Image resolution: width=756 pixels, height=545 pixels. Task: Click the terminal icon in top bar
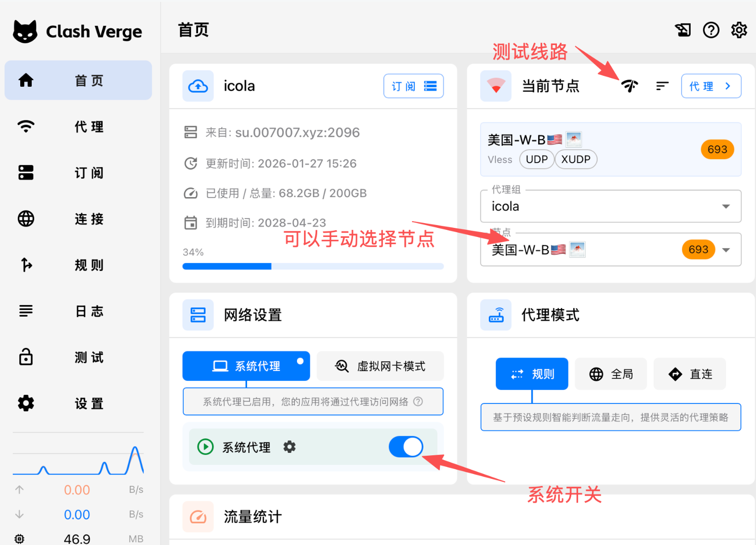[683, 30]
